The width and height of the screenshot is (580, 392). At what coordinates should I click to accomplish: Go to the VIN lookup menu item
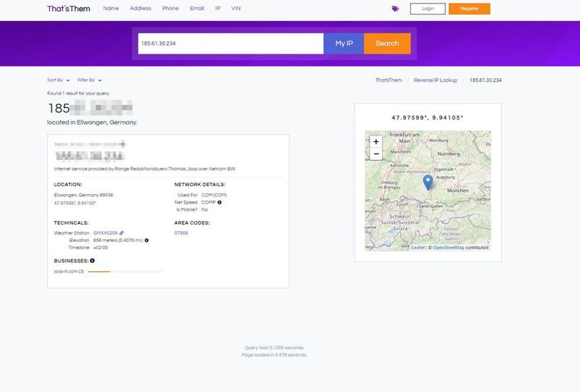coord(236,9)
